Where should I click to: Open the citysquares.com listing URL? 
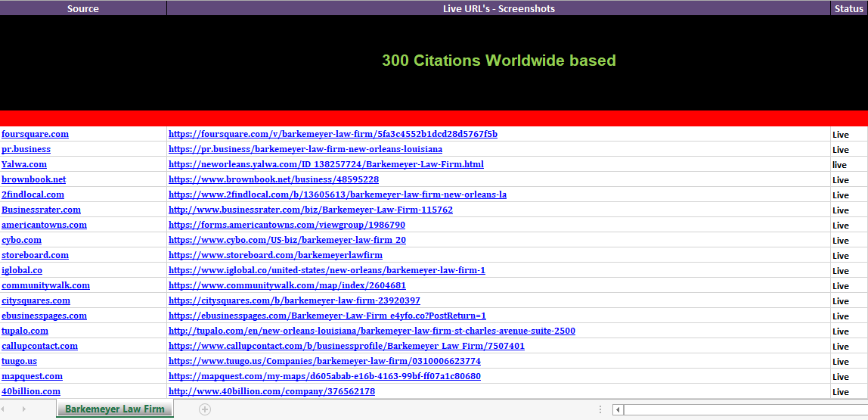pyautogui.click(x=294, y=300)
